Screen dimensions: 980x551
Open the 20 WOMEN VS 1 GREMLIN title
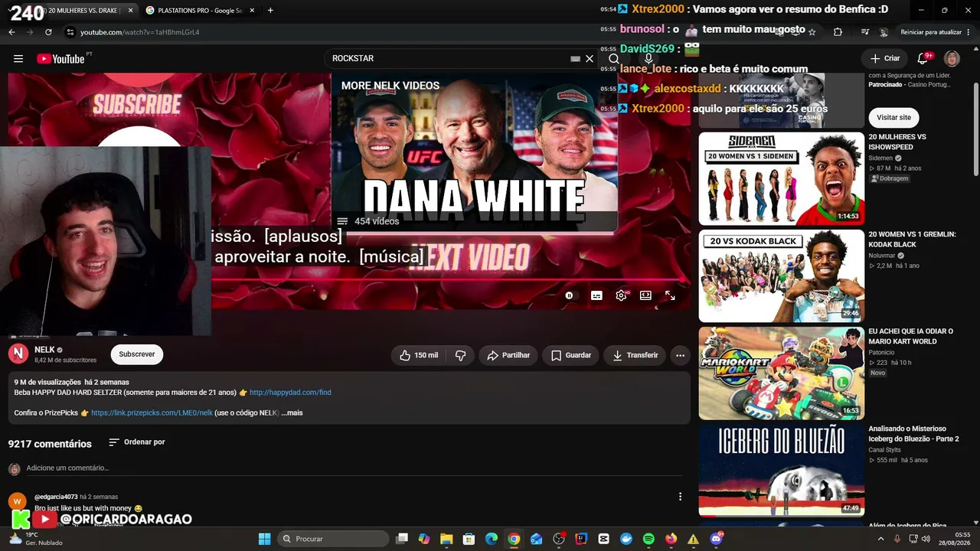point(912,240)
